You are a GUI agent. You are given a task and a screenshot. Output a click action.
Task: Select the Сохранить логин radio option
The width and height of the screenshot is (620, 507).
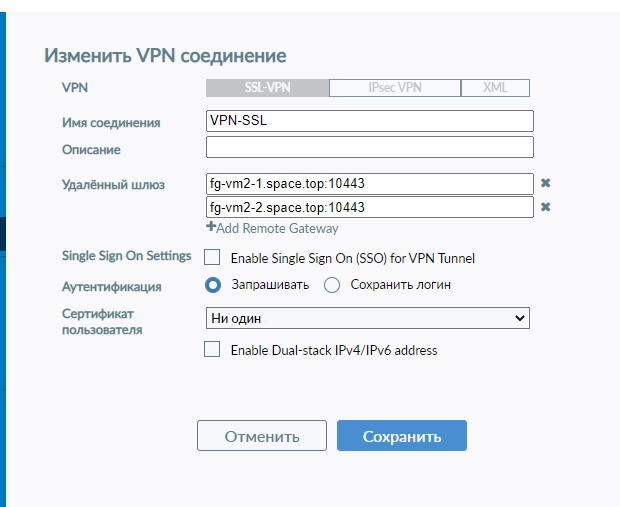click(x=333, y=285)
